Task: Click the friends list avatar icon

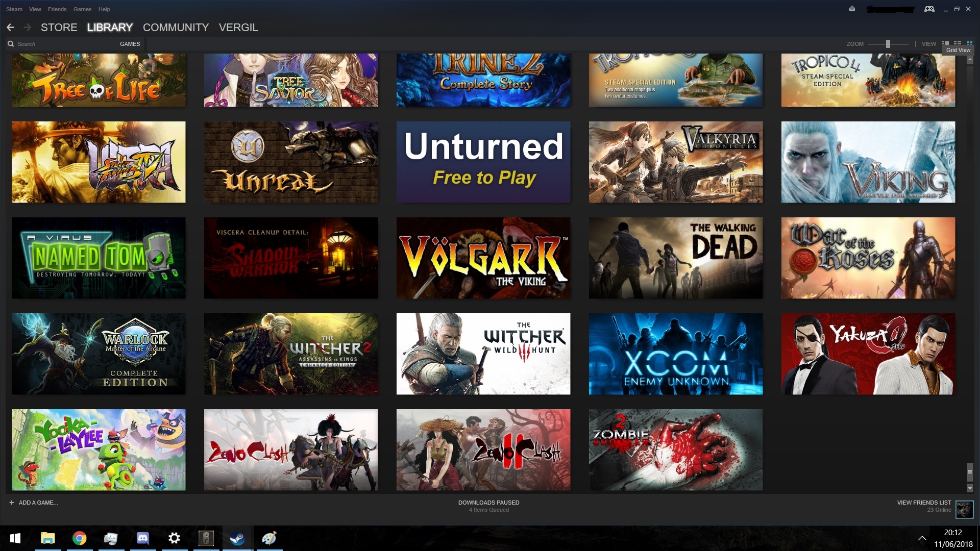Action: coord(964,509)
